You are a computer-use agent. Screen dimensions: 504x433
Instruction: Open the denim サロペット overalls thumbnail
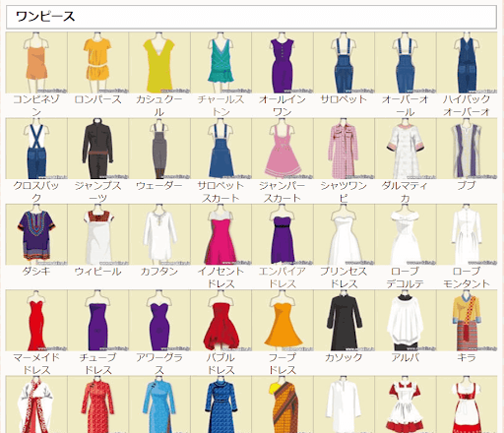pos(344,63)
